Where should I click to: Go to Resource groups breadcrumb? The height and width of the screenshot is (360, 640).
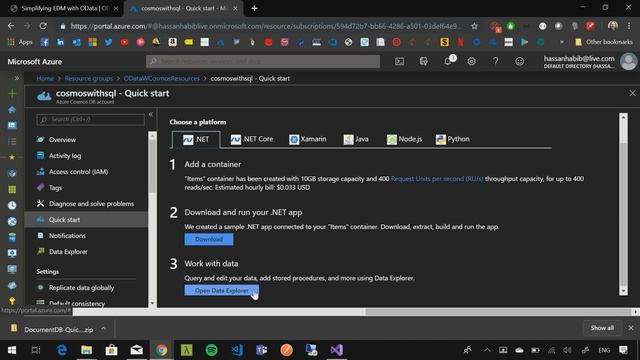89,78
